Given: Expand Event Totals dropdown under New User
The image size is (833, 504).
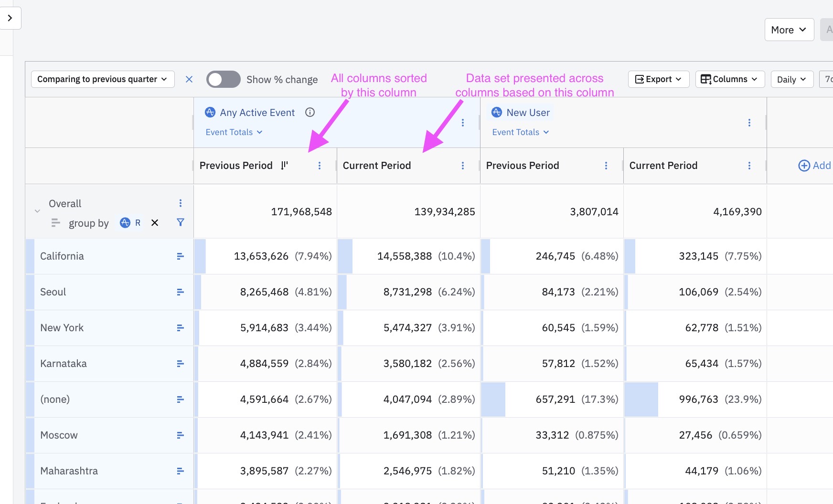Looking at the screenshot, I should 520,132.
